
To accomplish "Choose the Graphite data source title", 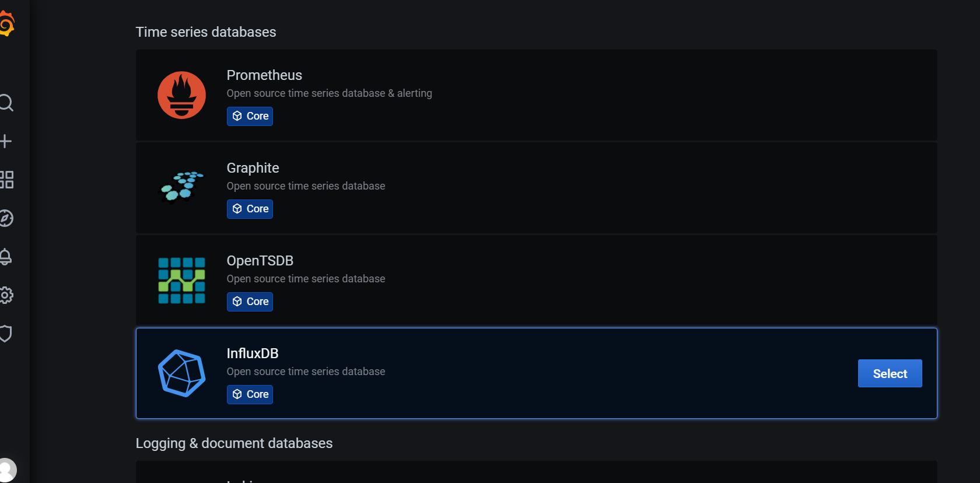I will click(x=253, y=168).
